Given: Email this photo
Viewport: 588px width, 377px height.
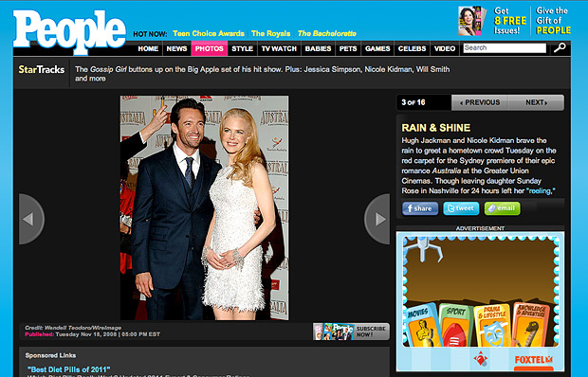Looking at the screenshot, I should (502, 208).
